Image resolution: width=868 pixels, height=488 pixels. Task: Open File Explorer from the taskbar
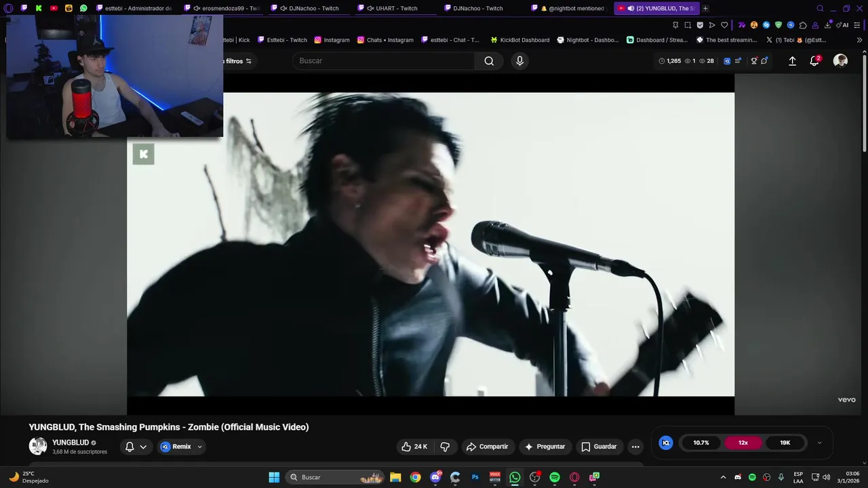click(395, 477)
